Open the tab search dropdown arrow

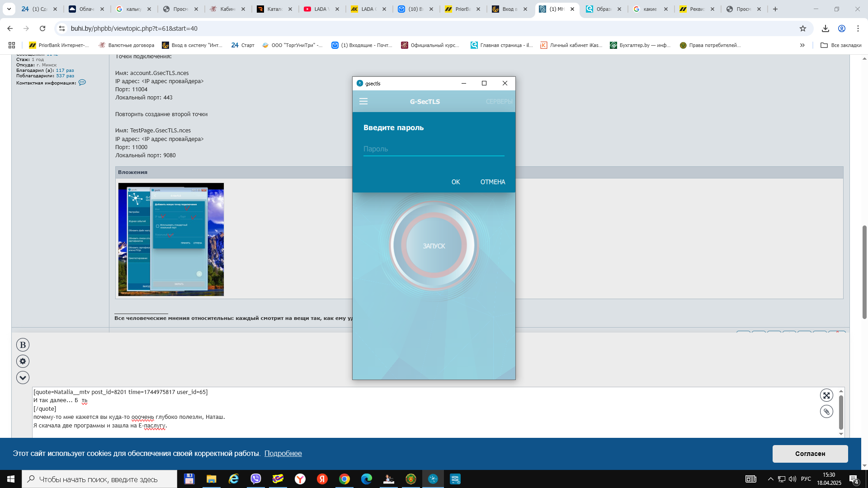tap(9, 9)
